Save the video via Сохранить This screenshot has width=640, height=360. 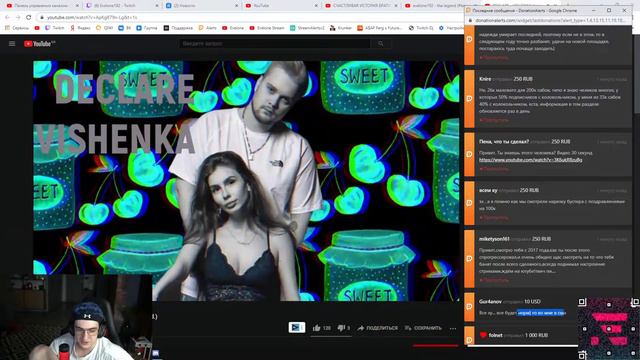(423, 328)
